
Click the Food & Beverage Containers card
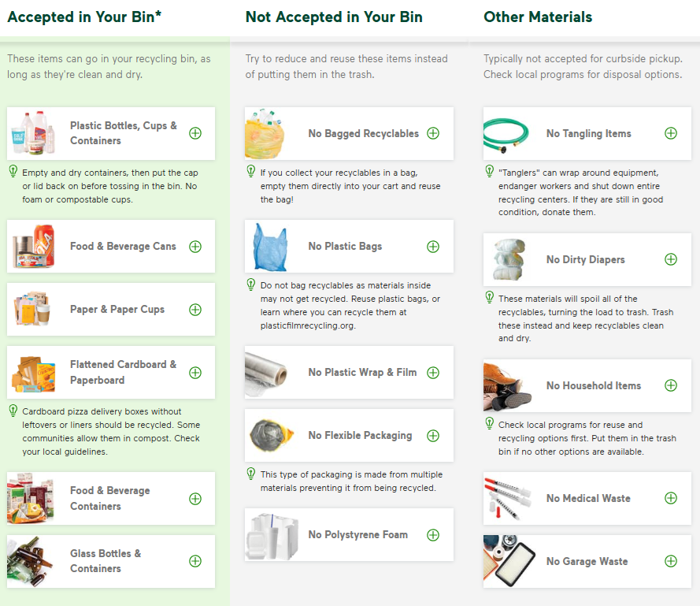pyautogui.click(x=110, y=498)
